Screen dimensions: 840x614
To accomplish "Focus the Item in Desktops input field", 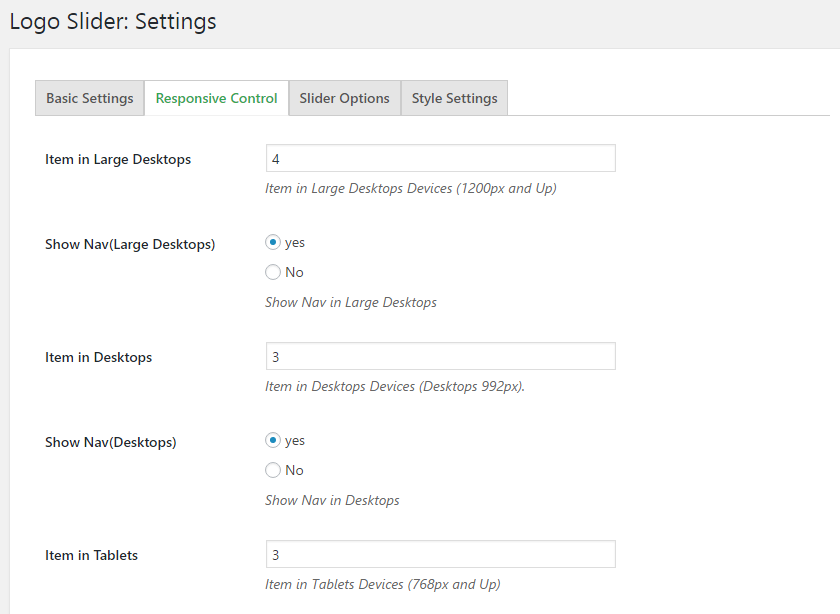I will 440,356.
